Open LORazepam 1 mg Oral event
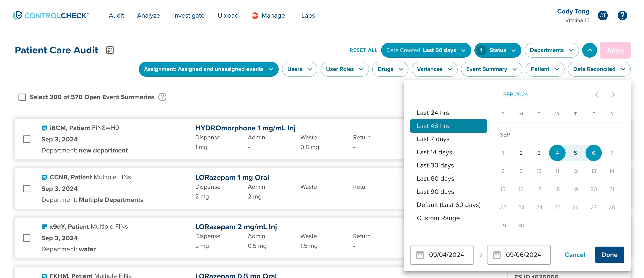644x278 pixels. [x=232, y=177]
